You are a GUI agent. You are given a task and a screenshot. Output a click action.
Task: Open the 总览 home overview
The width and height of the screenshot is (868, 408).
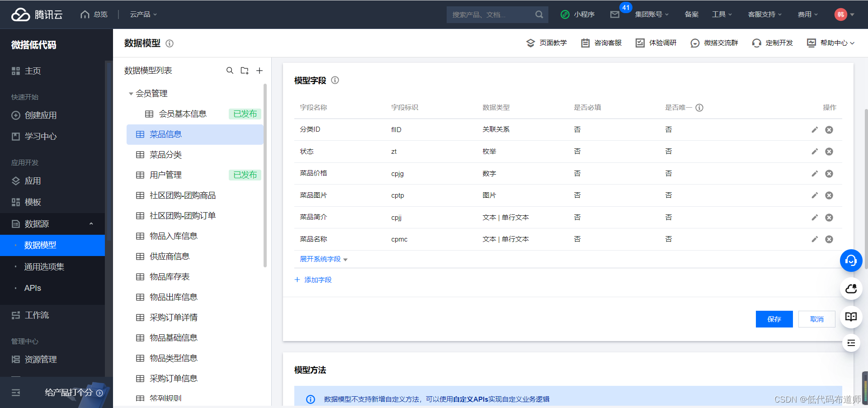click(94, 14)
